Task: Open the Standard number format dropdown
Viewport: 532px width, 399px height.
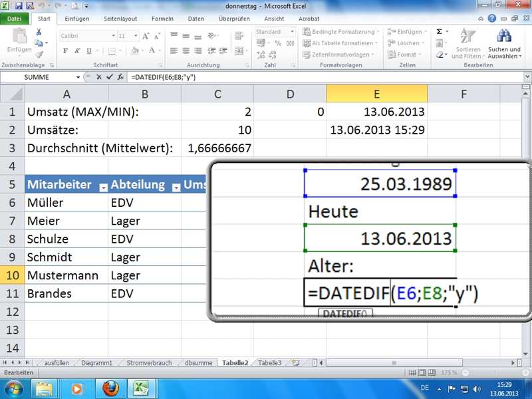Action: [x=292, y=31]
